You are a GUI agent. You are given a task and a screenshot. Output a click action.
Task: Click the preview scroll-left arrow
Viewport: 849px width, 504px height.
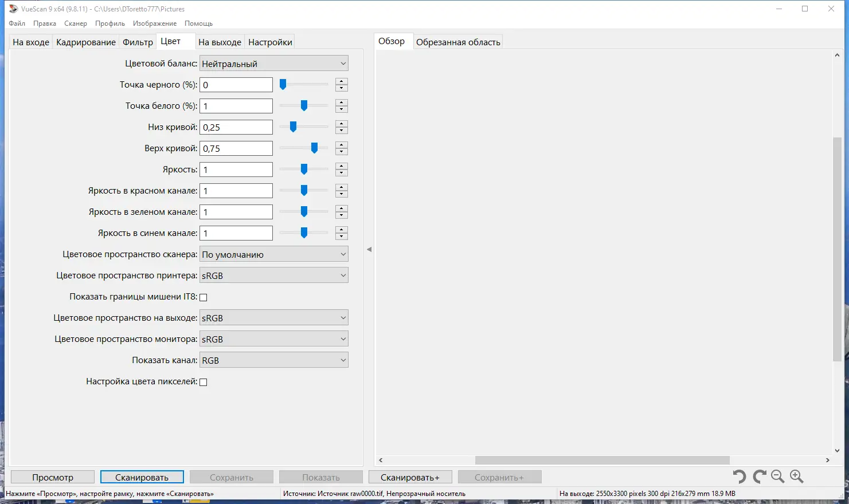coord(381,460)
